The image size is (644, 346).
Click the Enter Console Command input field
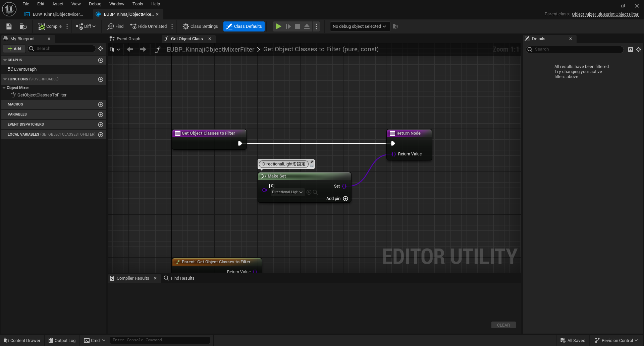tap(160, 340)
